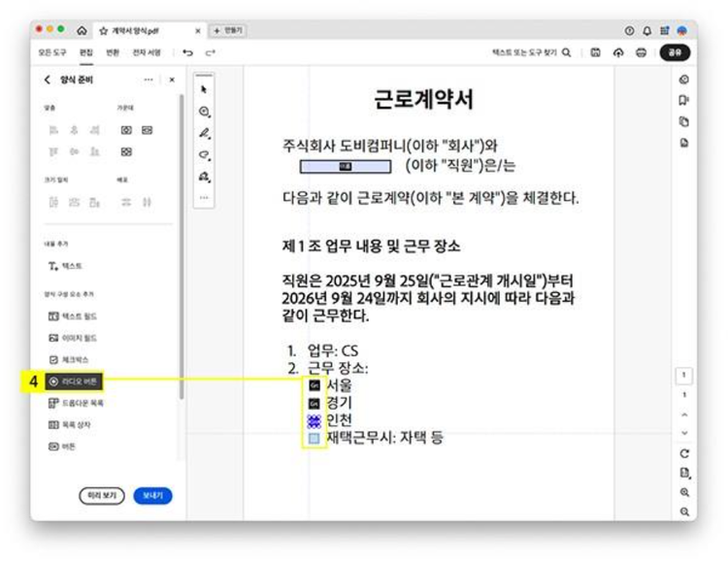Click the middle match-size icon under 크기 일치

click(75, 202)
